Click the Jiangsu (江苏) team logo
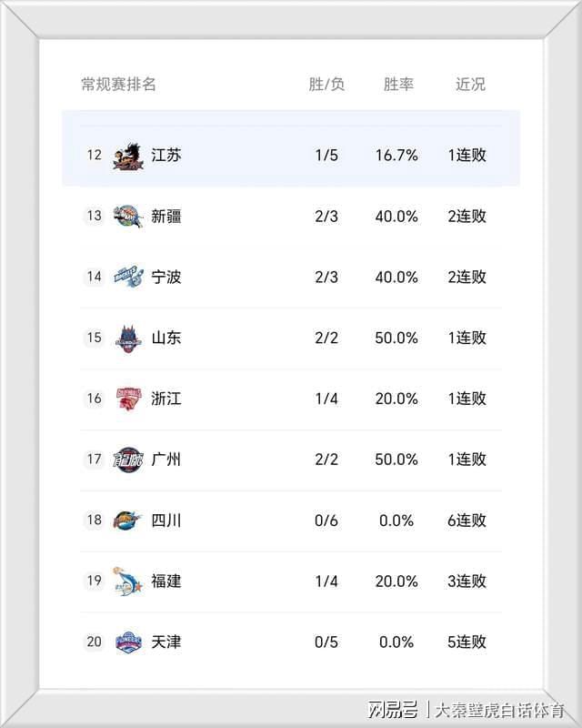Screen dimensions: 582x728 coord(127,156)
